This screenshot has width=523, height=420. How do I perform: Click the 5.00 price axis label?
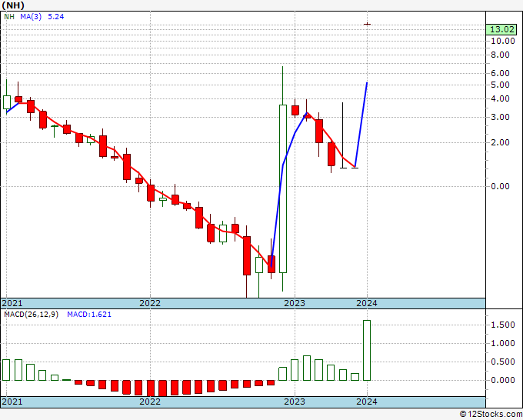coord(500,85)
